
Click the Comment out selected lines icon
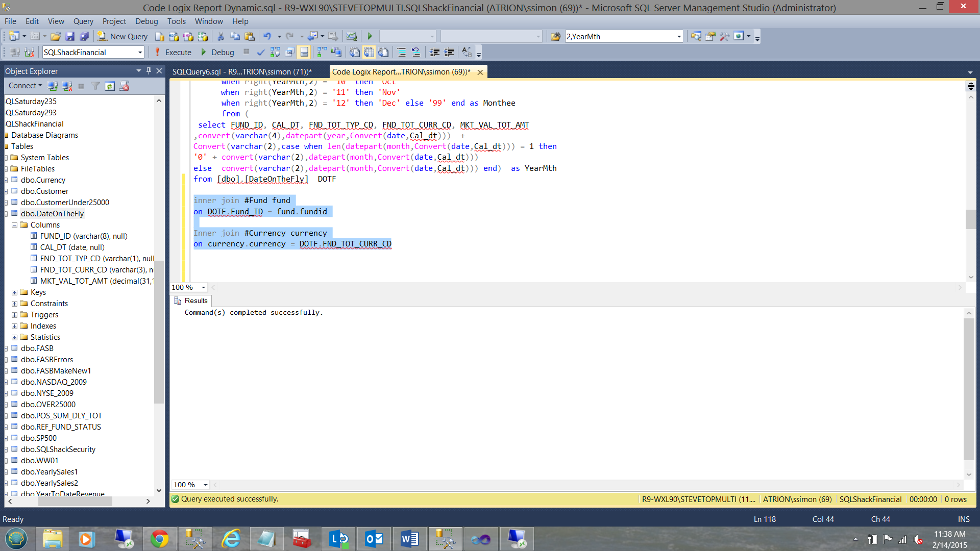(402, 52)
